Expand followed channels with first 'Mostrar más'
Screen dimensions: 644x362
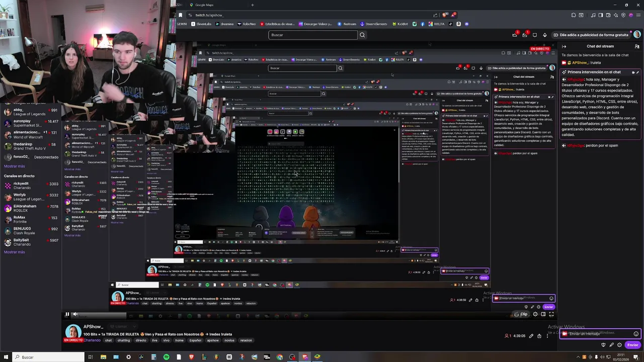(x=14, y=166)
